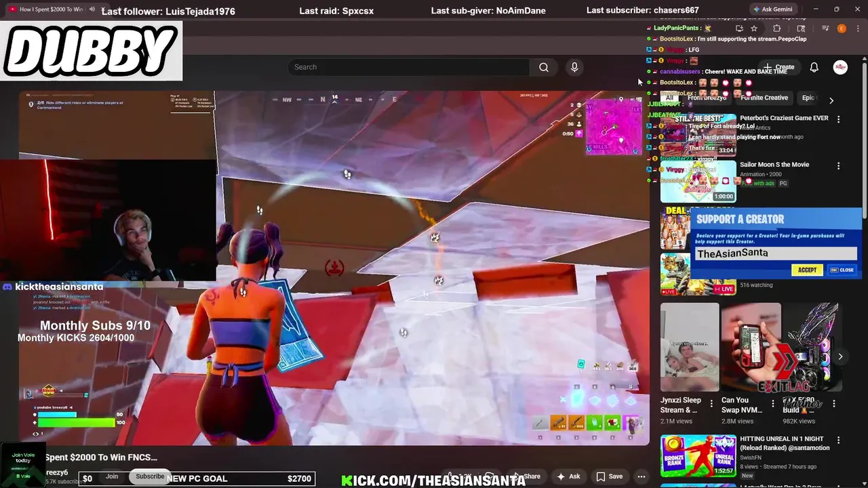Screen dimensions: 868x488
Task: Show more filter chips with right arrow
Action: (x=831, y=100)
